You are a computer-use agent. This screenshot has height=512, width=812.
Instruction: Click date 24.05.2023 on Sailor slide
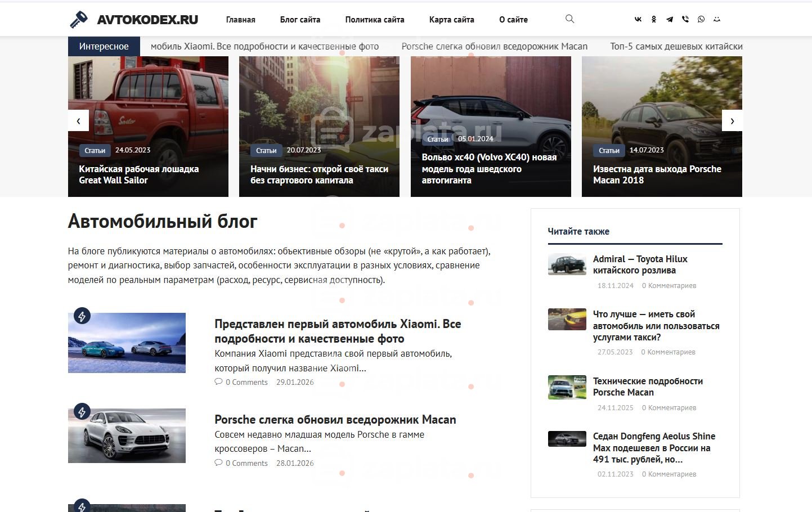coord(133,150)
